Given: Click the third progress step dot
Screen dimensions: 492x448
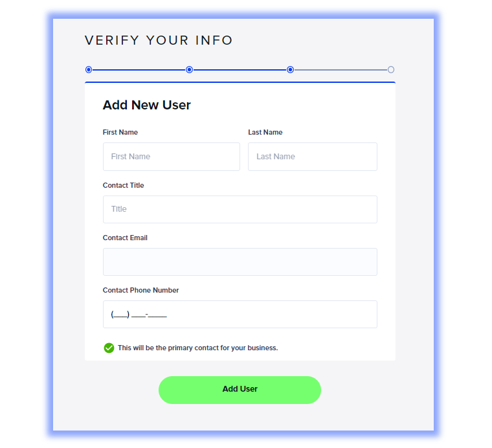Looking at the screenshot, I should click(x=291, y=70).
